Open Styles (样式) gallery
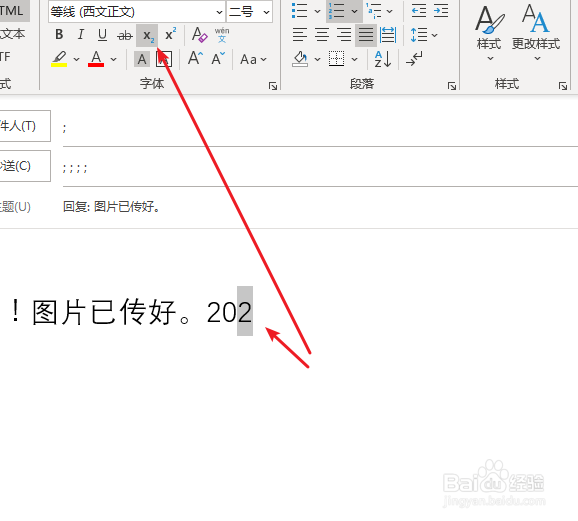This screenshot has height=521, width=578. coord(489,33)
